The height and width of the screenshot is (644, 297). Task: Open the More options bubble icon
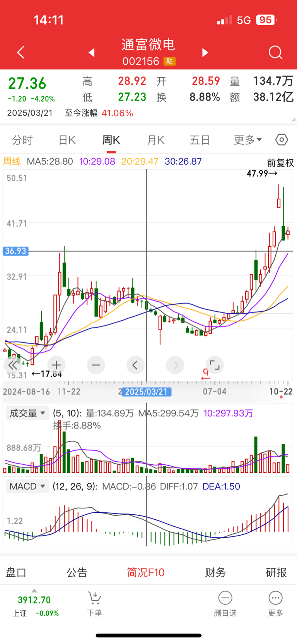click(x=275, y=604)
